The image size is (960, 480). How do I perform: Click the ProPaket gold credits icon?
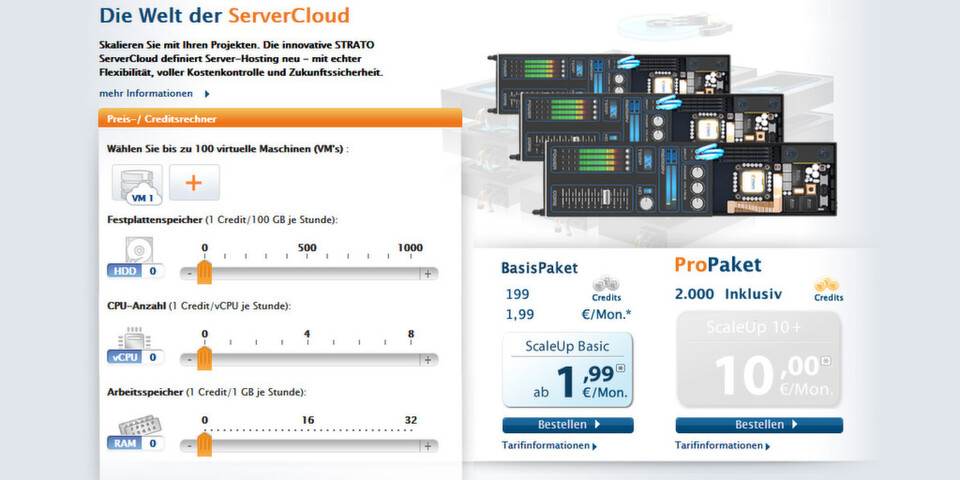(x=827, y=284)
